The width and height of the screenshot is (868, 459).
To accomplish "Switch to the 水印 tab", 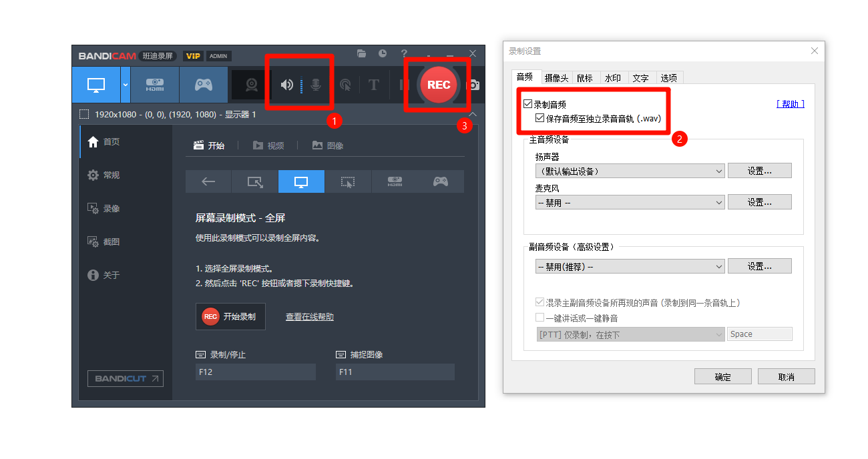I will click(613, 78).
